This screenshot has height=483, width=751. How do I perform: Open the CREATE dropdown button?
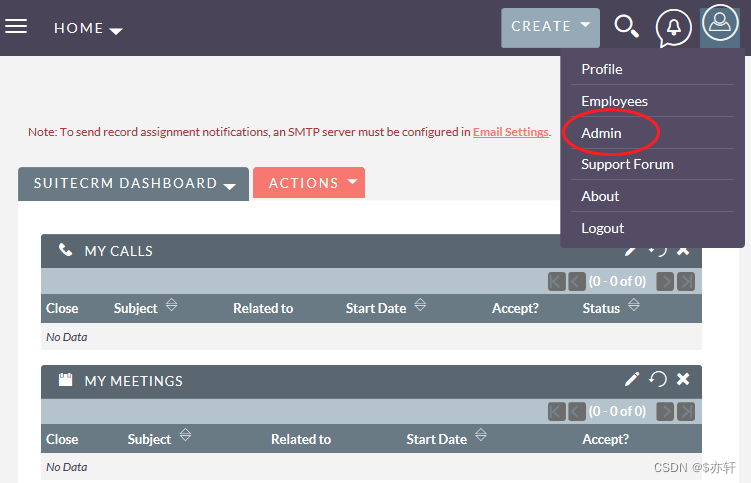550,27
